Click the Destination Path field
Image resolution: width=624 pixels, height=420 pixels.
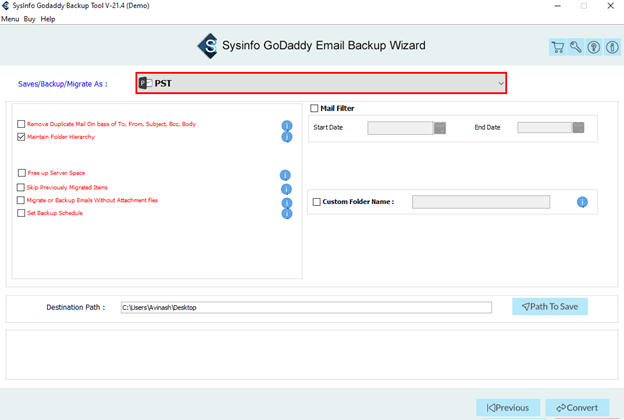pyautogui.click(x=306, y=307)
